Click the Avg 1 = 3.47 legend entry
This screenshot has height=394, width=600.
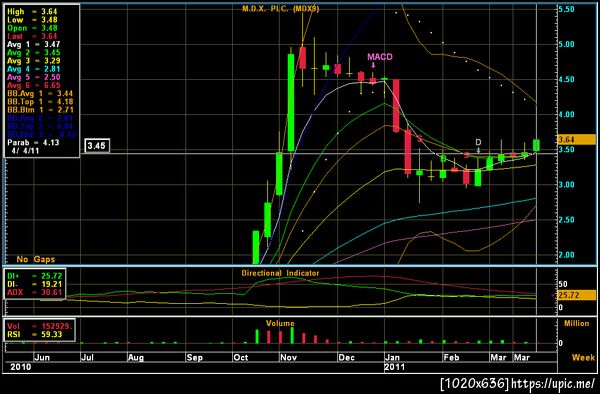(x=34, y=44)
